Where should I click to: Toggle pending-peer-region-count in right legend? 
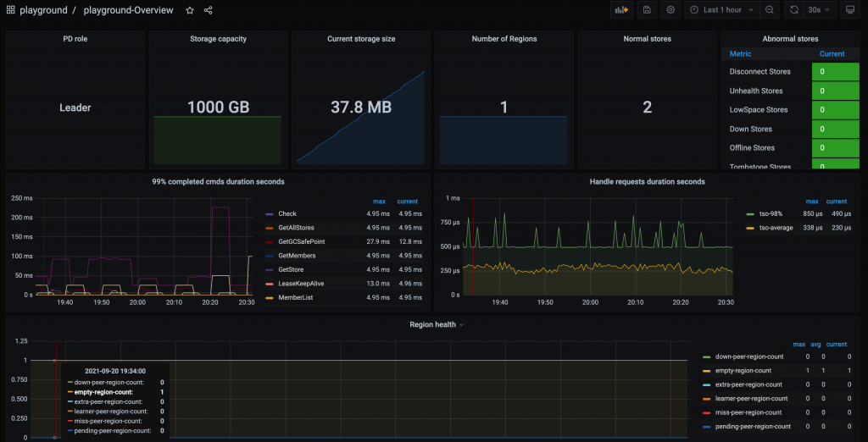(753, 427)
